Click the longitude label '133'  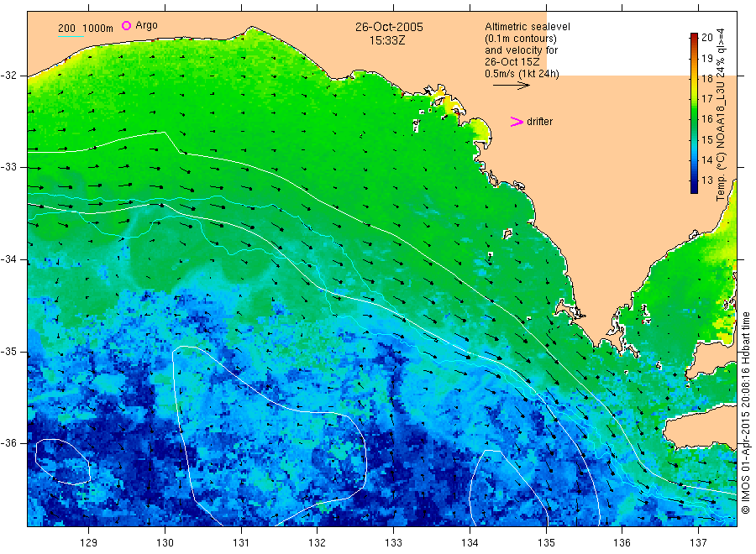393,543
